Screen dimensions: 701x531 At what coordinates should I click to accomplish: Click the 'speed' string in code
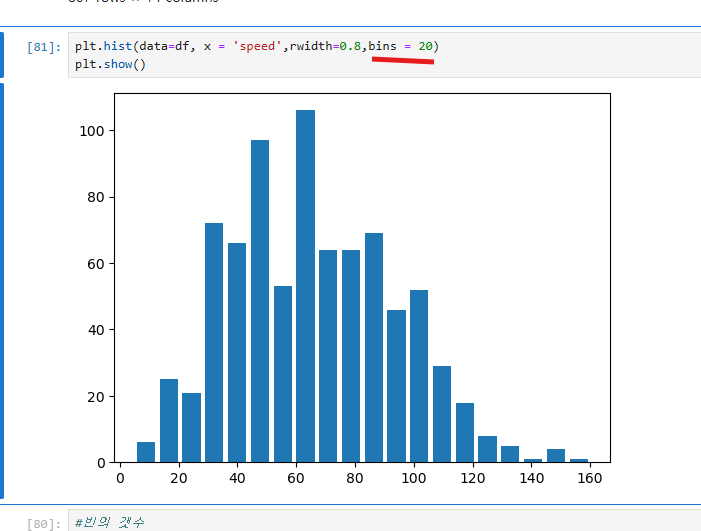coord(257,46)
